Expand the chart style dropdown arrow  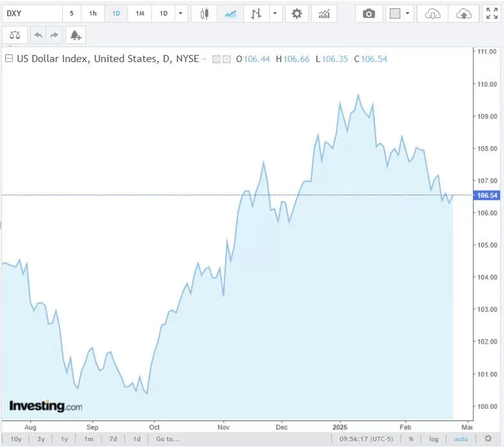coord(276,14)
